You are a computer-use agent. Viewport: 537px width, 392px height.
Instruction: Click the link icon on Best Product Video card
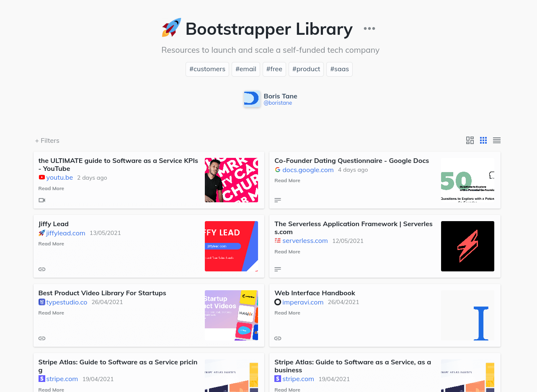tap(42, 338)
